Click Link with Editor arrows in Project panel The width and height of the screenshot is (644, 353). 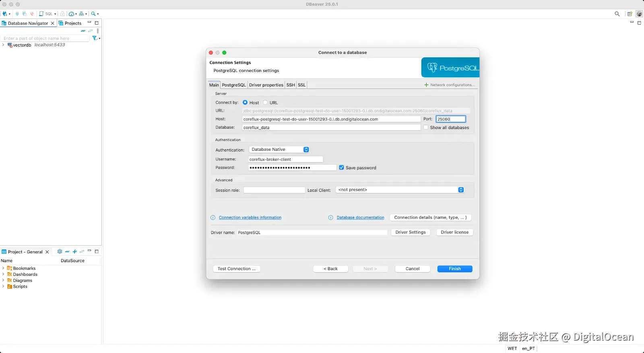tap(82, 252)
